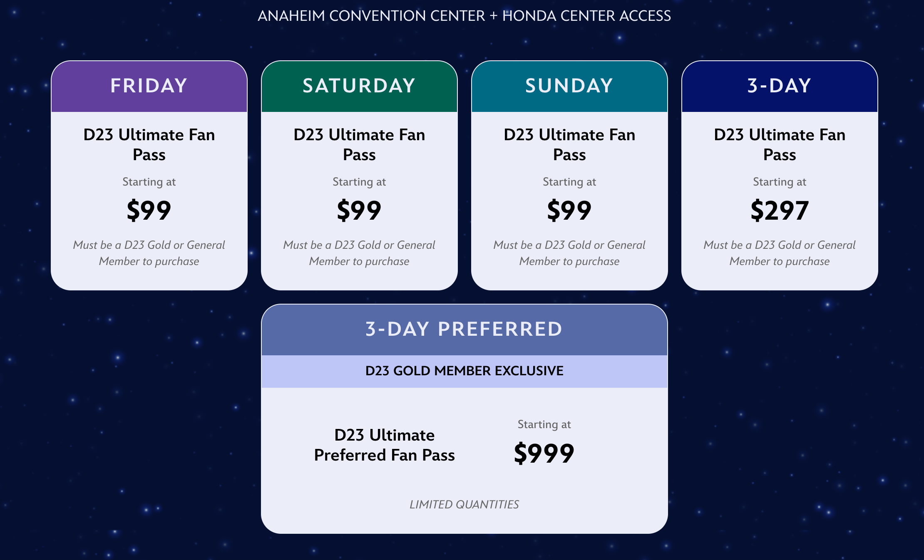Open D23 Ultimate Fan Pass title under 3-Day

pyautogui.click(x=780, y=144)
